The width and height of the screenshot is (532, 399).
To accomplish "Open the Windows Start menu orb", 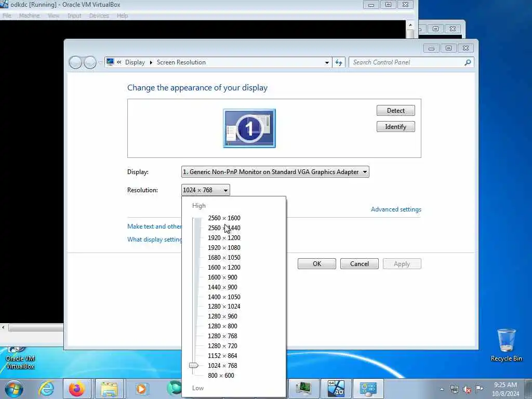I will [x=14, y=389].
